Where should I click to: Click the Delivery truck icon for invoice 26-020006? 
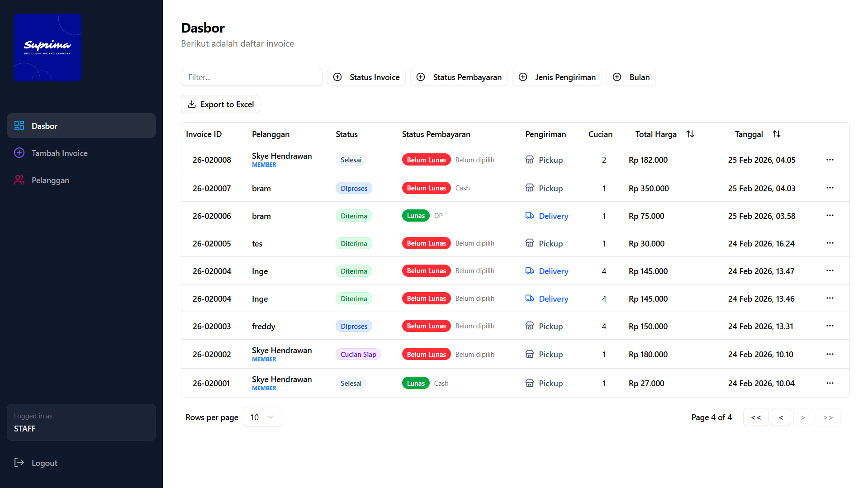tap(529, 216)
